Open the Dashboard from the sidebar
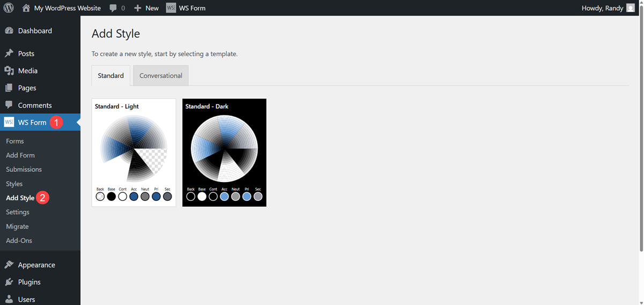This screenshot has height=305, width=644. tap(35, 31)
